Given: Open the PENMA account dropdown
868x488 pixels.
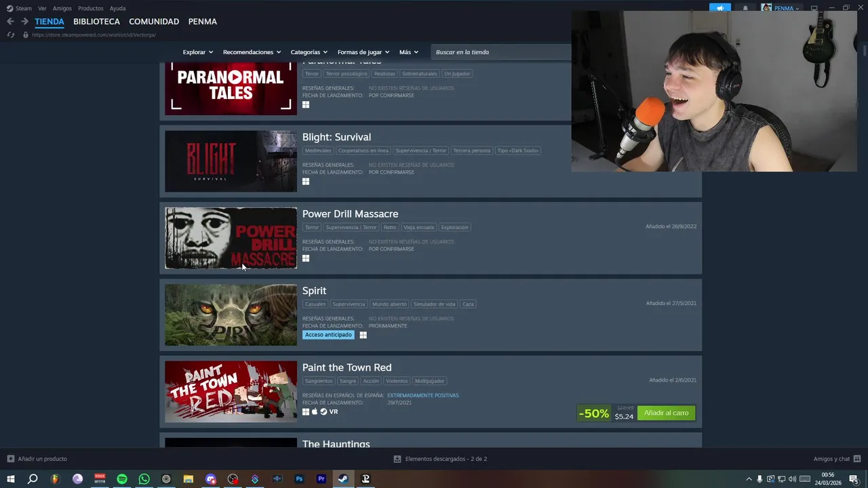Looking at the screenshot, I should [x=781, y=8].
